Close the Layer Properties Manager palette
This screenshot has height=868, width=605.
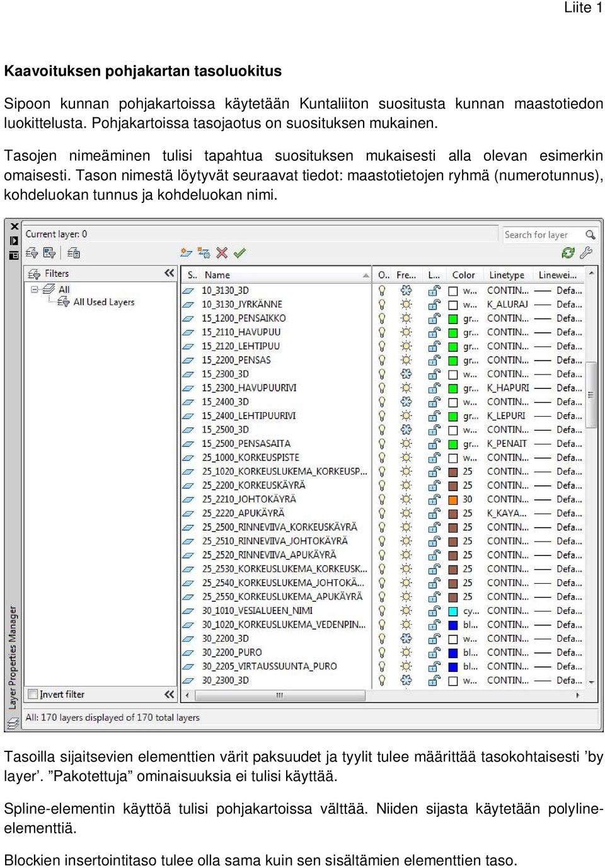coord(14,226)
